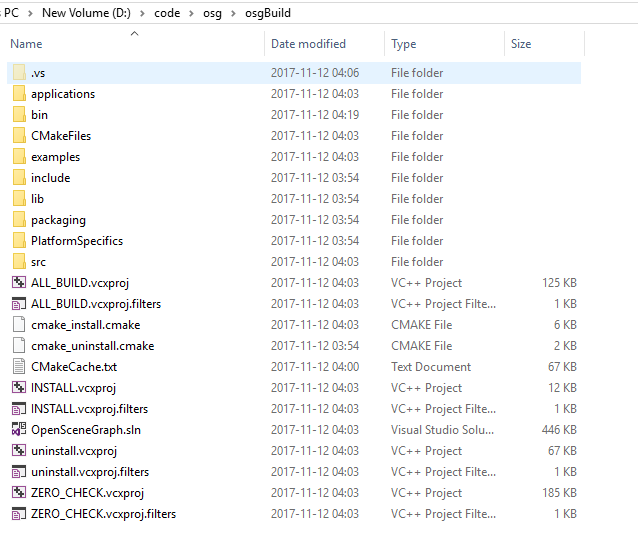Click the 446 KB size value
638x545 pixels.
pos(559,429)
